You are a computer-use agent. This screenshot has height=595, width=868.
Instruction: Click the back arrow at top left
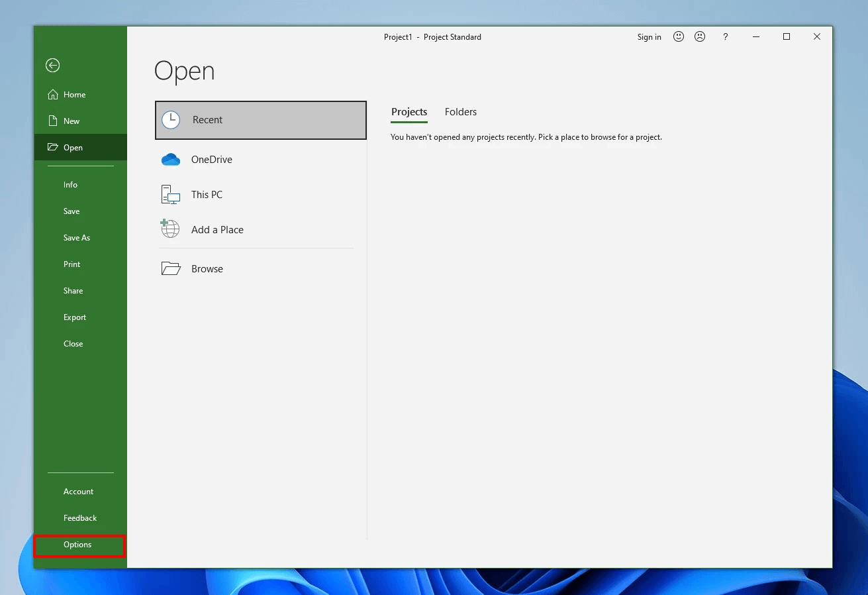pos(52,65)
